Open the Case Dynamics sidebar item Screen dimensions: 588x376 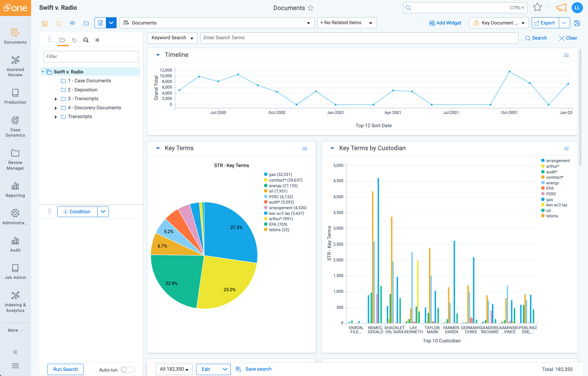click(x=15, y=126)
